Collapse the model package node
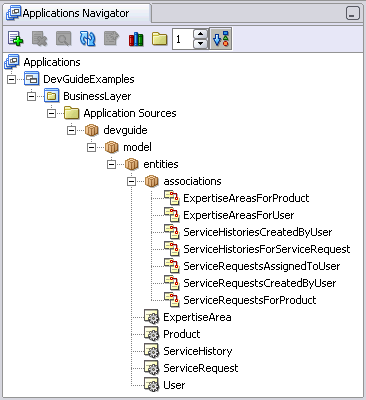This screenshot has height=400, width=366. [92, 147]
